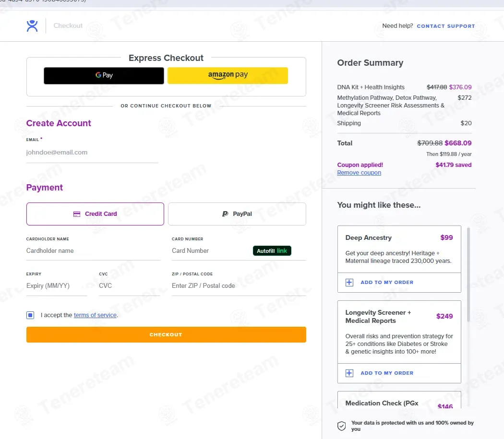This screenshot has height=439, width=504.
Task: Click the Expiry (MM/YY) field
Action: coord(57,286)
